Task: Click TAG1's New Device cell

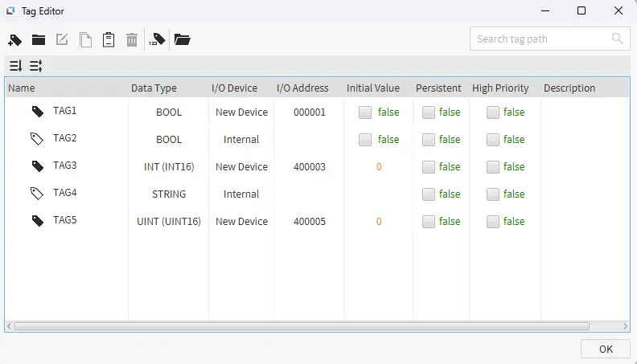Action: 241,112
